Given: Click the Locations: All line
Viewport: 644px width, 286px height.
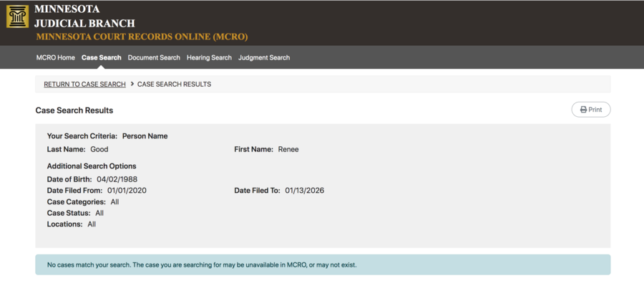Looking at the screenshot, I should click(x=72, y=224).
